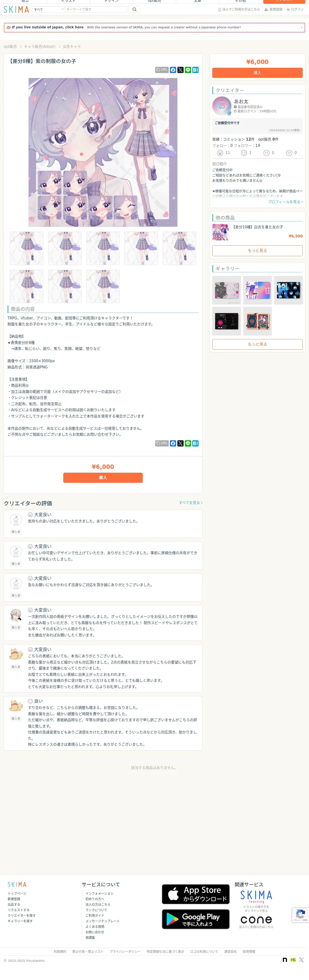
Task: Click breadcrumb opt販売
Action: [x=10, y=46]
